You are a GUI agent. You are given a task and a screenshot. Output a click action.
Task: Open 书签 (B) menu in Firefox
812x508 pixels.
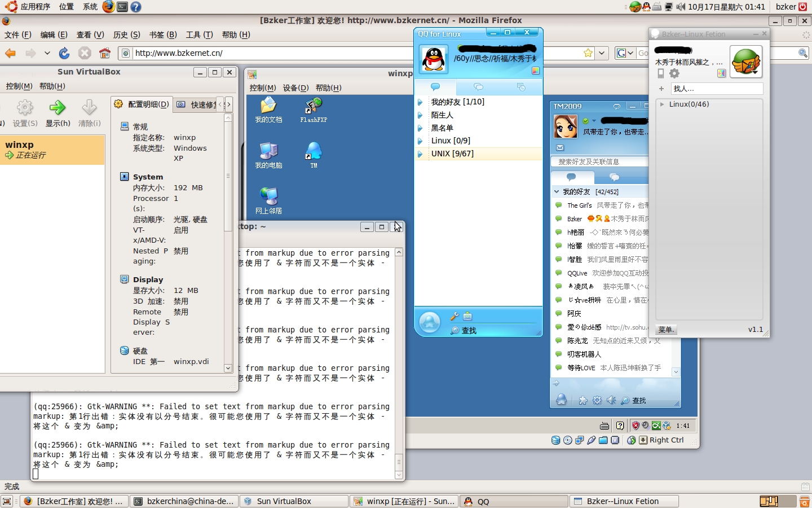pos(163,35)
